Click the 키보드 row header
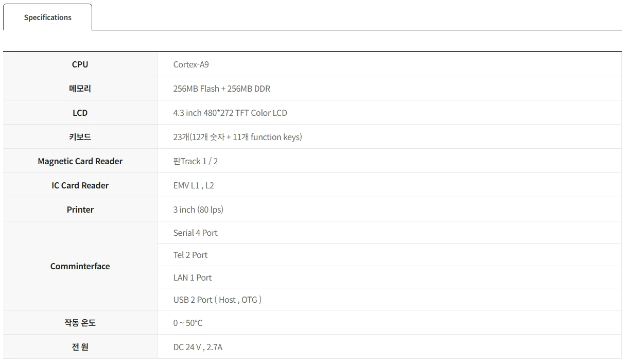 point(80,137)
